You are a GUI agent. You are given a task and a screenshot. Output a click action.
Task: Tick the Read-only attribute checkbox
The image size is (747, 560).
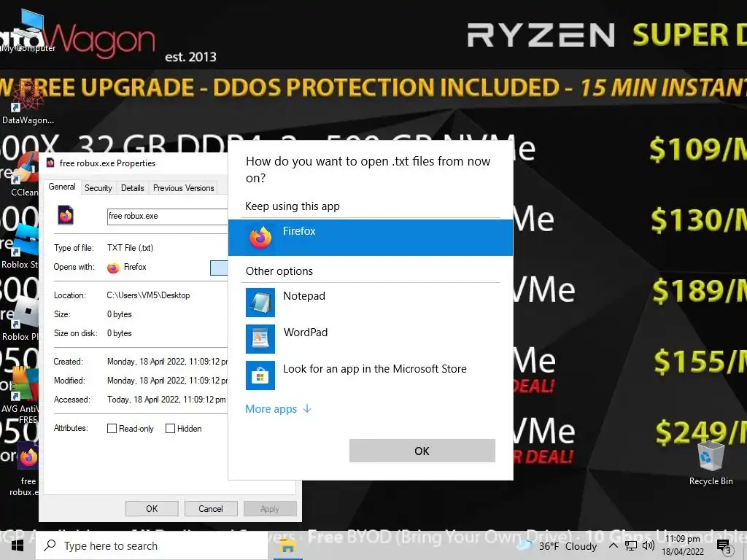pyautogui.click(x=112, y=429)
